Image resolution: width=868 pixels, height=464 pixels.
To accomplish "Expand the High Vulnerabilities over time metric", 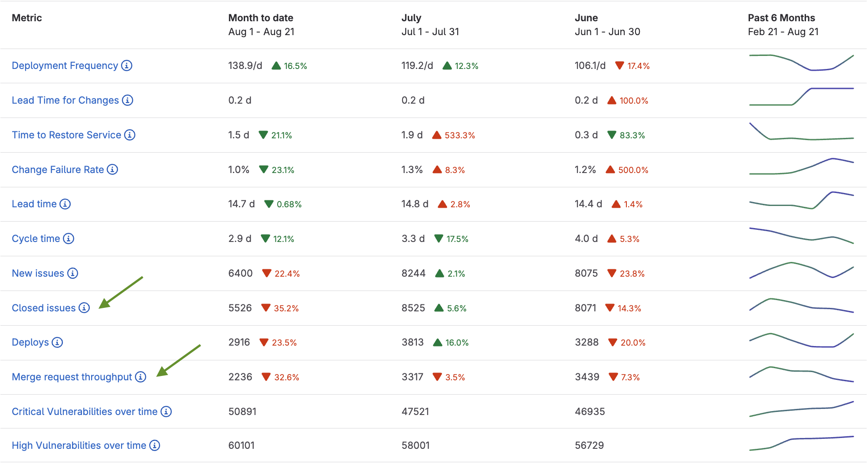I will (79, 445).
